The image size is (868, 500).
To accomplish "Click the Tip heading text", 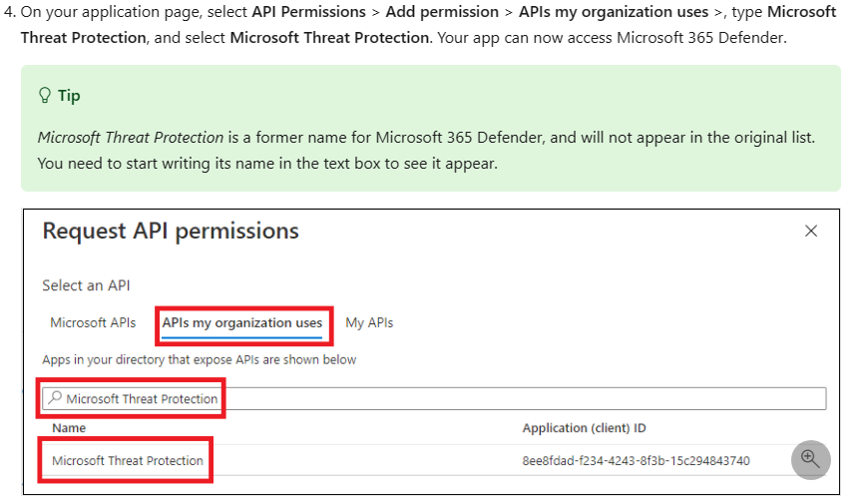I will 69,96.
